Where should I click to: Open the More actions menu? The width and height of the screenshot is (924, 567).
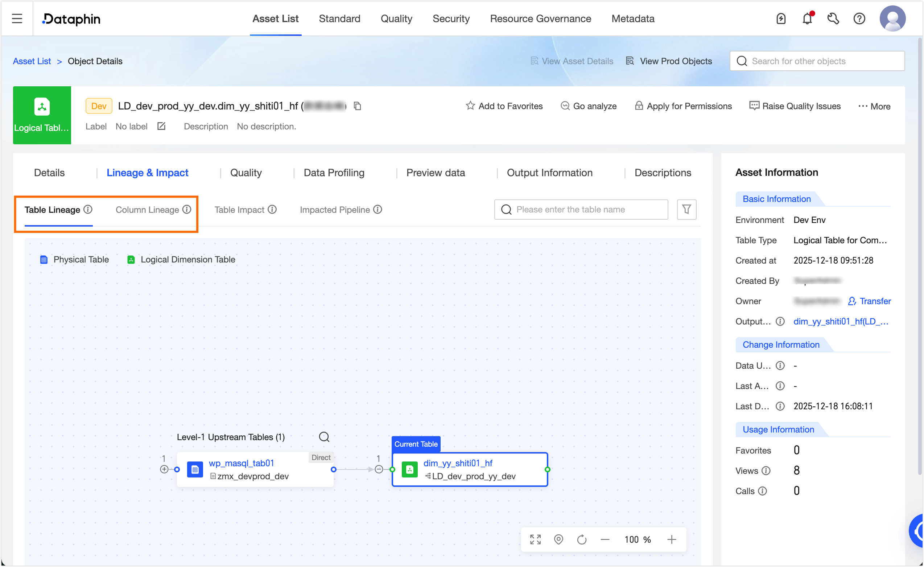874,106
